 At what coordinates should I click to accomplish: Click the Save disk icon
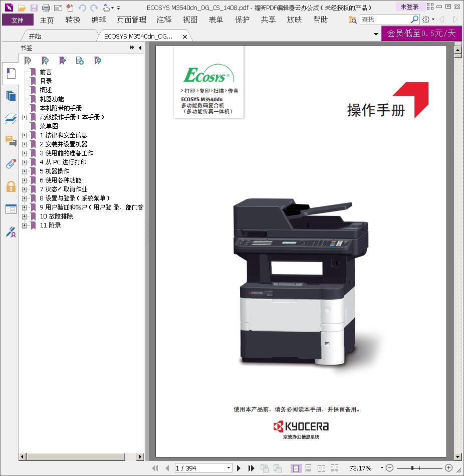point(34,8)
